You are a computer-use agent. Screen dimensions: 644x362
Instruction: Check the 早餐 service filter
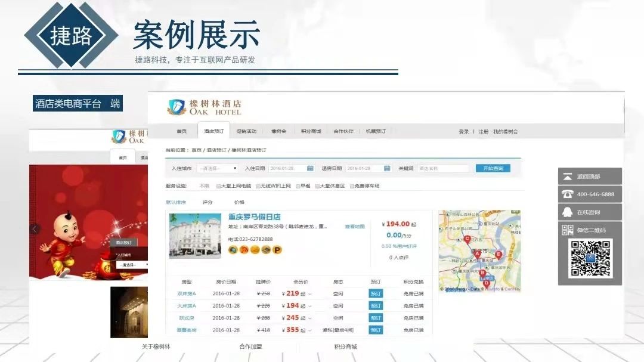click(x=296, y=187)
